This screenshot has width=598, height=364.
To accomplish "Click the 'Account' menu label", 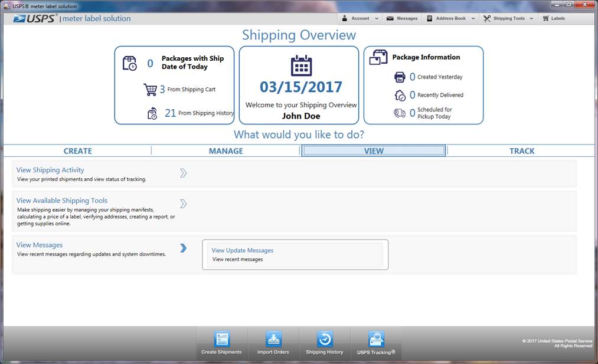I will (x=360, y=18).
